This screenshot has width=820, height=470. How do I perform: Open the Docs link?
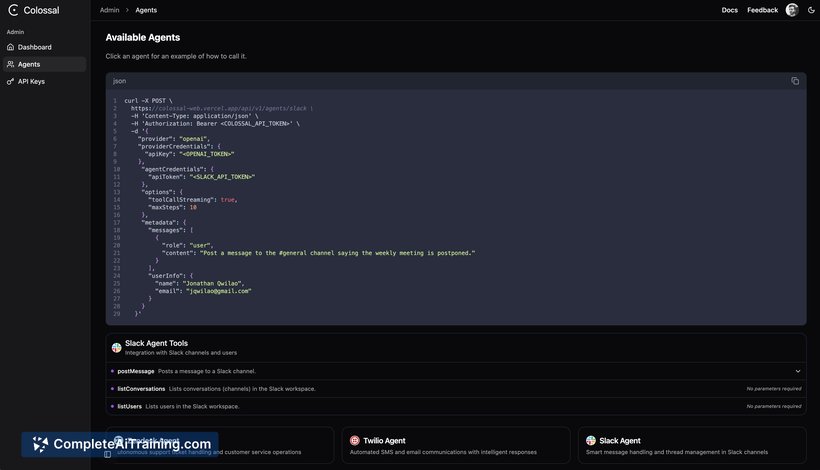[730, 10]
